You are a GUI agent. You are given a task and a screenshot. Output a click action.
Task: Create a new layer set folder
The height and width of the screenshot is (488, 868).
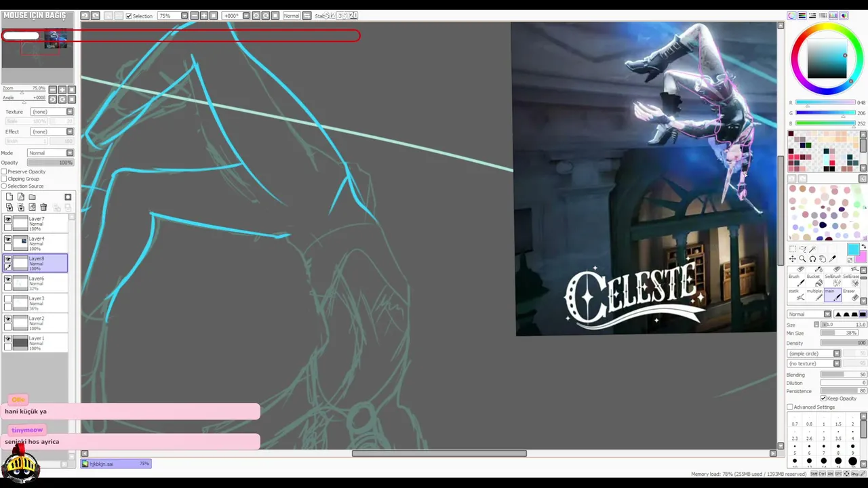(x=32, y=197)
